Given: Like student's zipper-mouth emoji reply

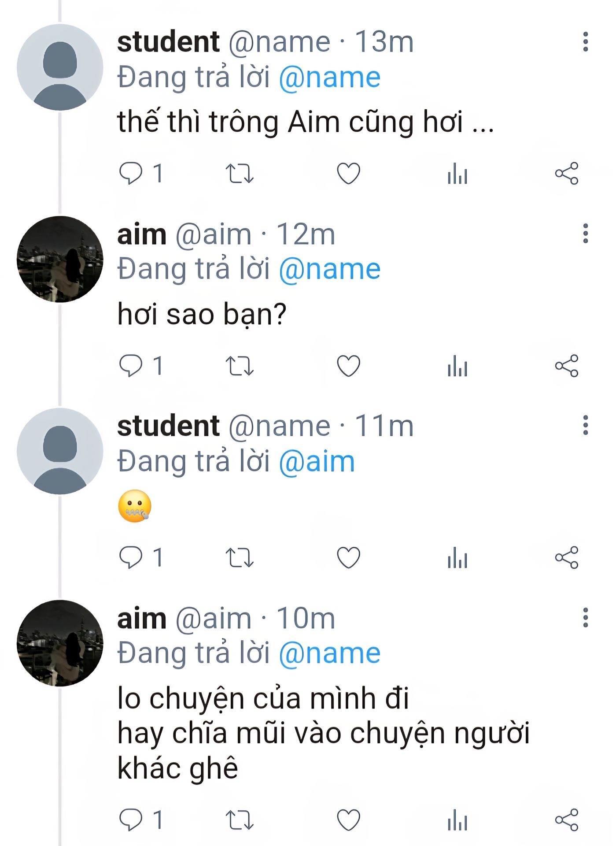Looking at the screenshot, I should [348, 557].
